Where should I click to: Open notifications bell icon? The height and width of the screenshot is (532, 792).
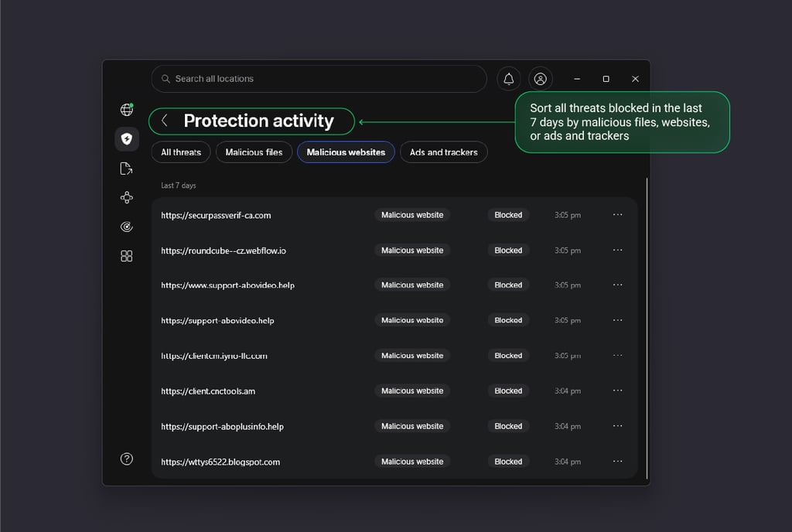click(x=509, y=79)
